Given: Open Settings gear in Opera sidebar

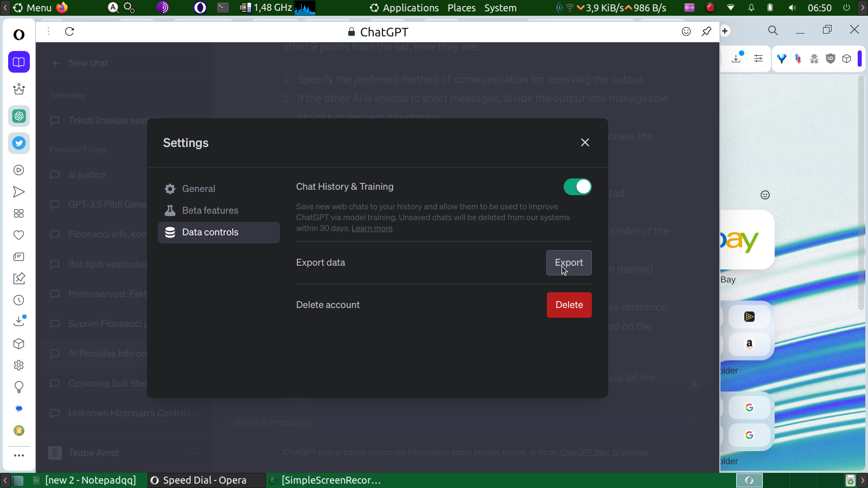Looking at the screenshot, I should click(19, 365).
